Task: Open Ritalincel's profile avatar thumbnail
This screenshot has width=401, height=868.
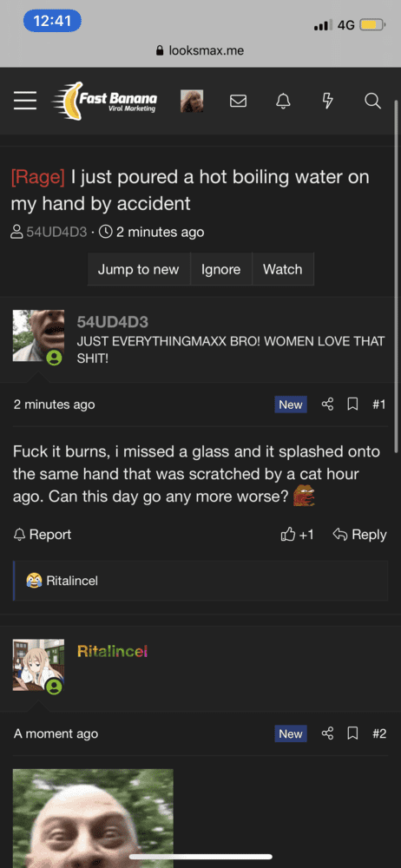Action: click(38, 665)
